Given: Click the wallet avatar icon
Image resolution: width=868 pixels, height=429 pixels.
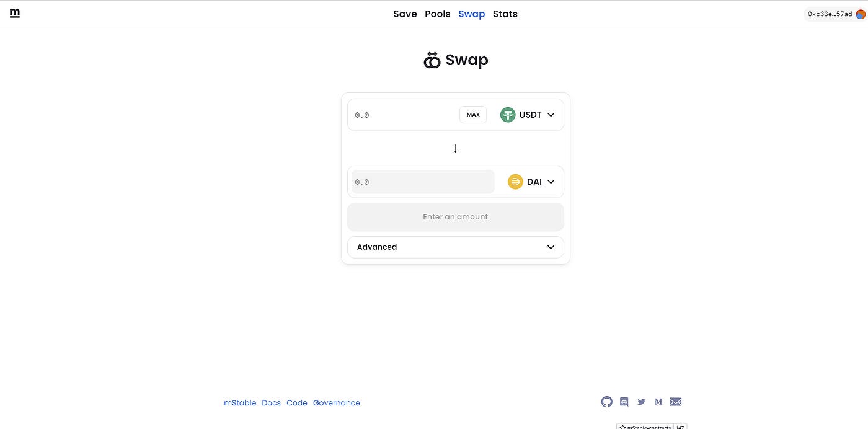Looking at the screenshot, I should click(861, 14).
